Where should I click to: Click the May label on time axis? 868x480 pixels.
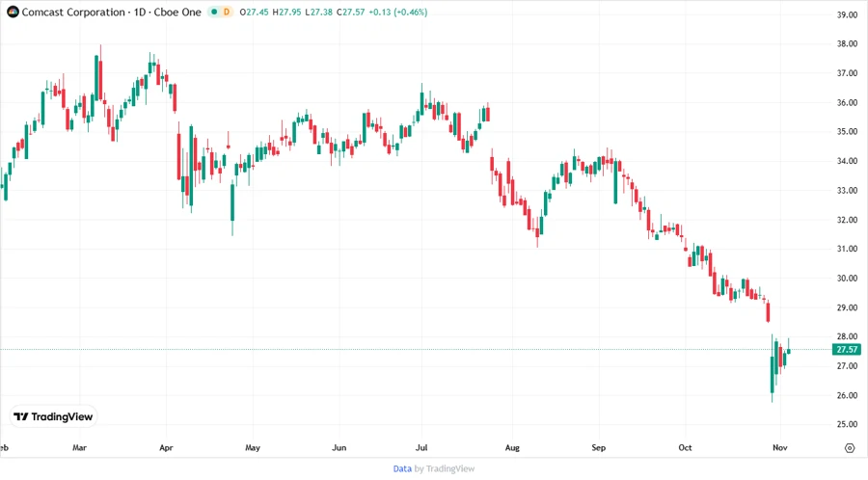[253, 447]
